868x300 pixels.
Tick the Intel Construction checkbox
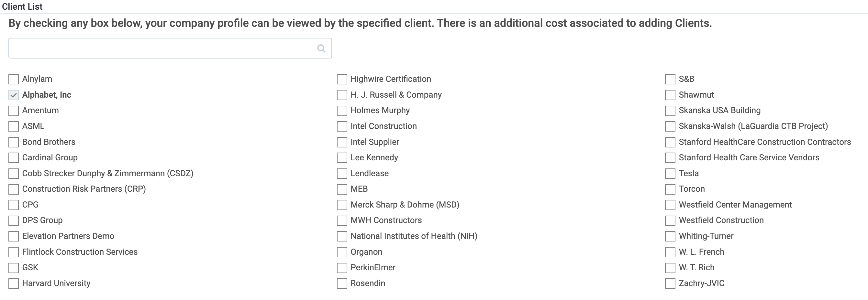tap(342, 127)
